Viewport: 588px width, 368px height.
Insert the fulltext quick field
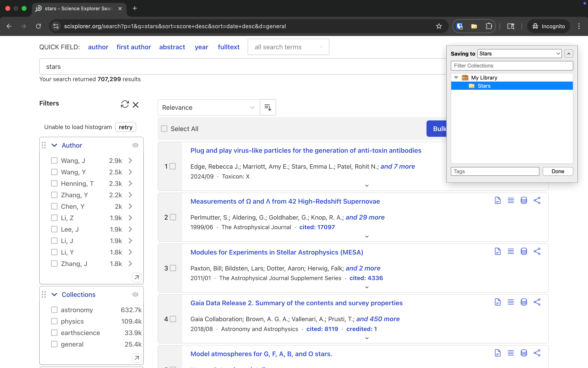pos(229,47)
